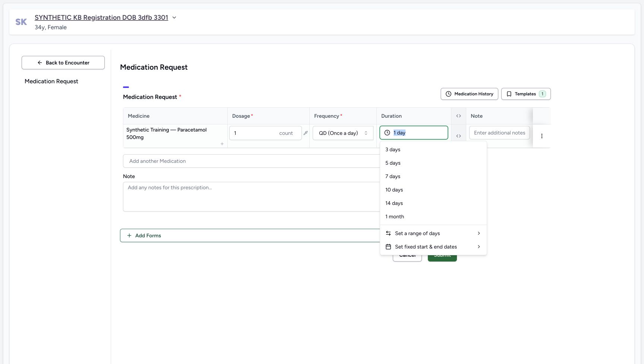Screen dimensions: 644x364
Task: Click the bookmark icon in Templates button
Action: tap(509, 94)
